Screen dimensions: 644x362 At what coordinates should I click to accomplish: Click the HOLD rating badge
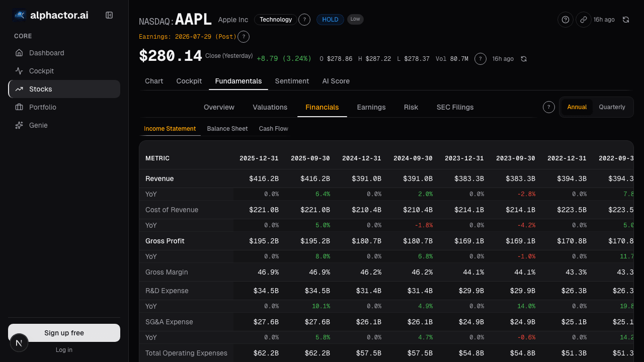330,20
